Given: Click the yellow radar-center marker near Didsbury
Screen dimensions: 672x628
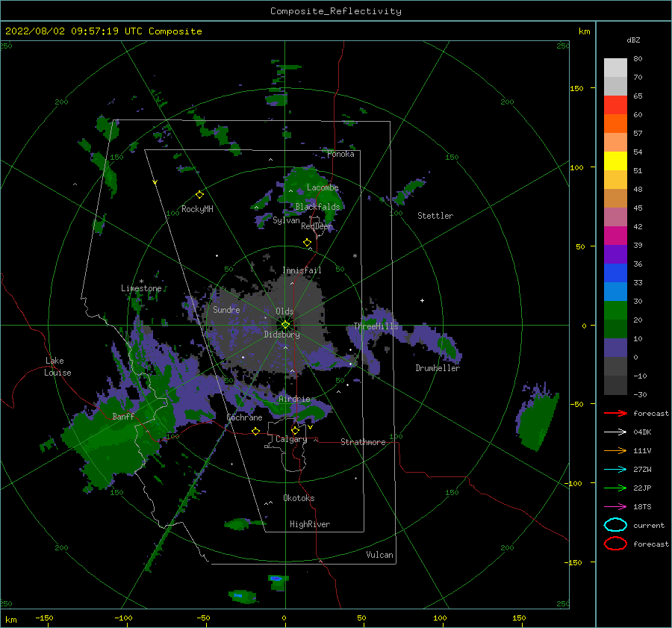Looking at the screenshot, I should pyautogui.click(x=285, y=325).
